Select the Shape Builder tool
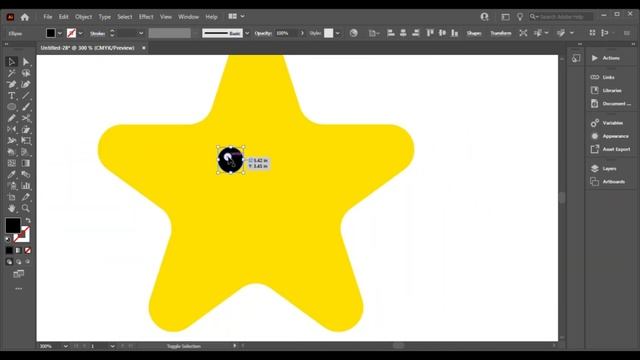The width and height of the screenshot is (640, 360). 11,152
